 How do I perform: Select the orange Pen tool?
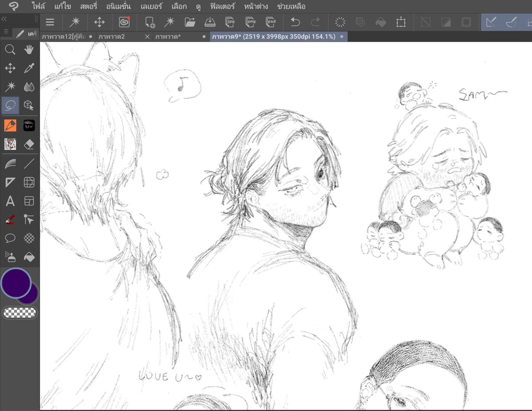pos(10,125)
